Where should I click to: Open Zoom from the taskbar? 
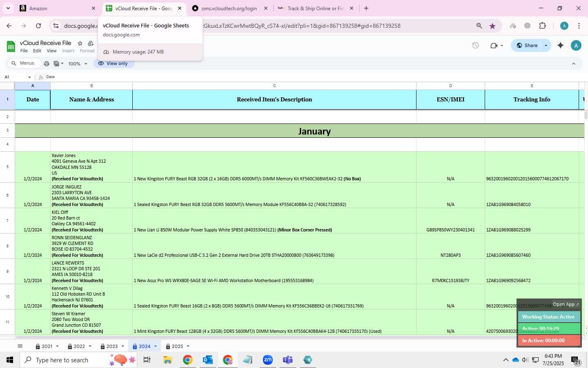(x=268, y=360)
